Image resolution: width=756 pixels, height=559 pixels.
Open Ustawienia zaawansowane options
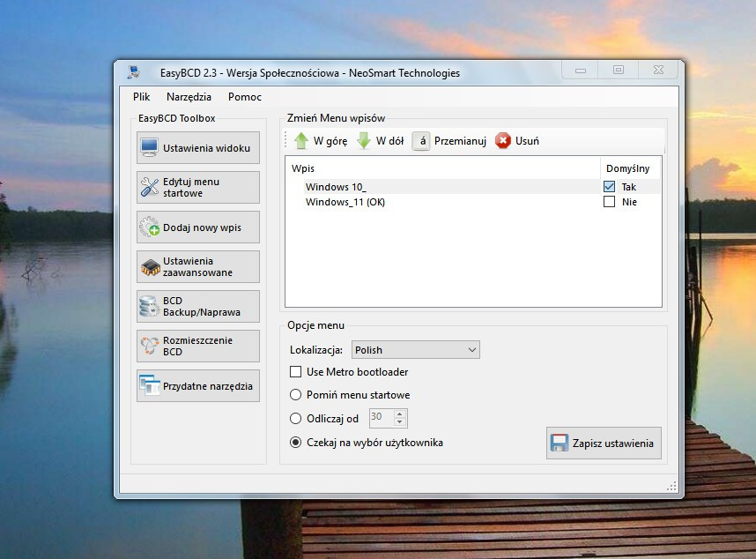click(x=197, y=266)
